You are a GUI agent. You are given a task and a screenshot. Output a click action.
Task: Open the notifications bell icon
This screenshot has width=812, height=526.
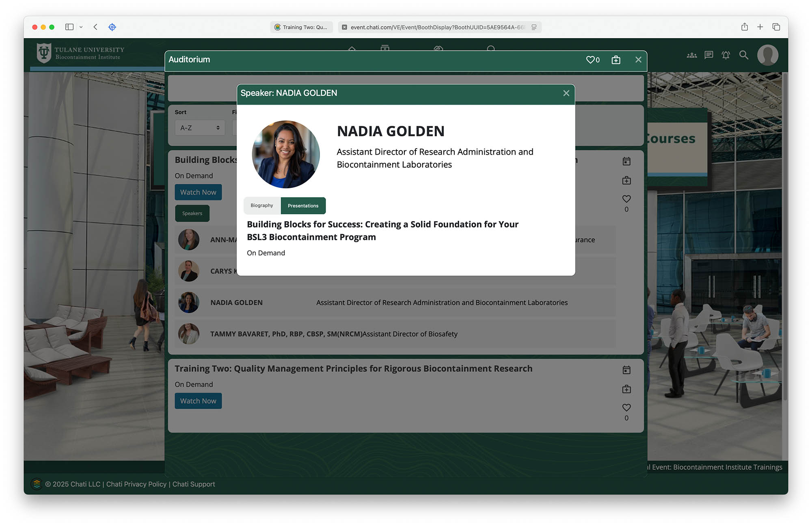[726, 55]
